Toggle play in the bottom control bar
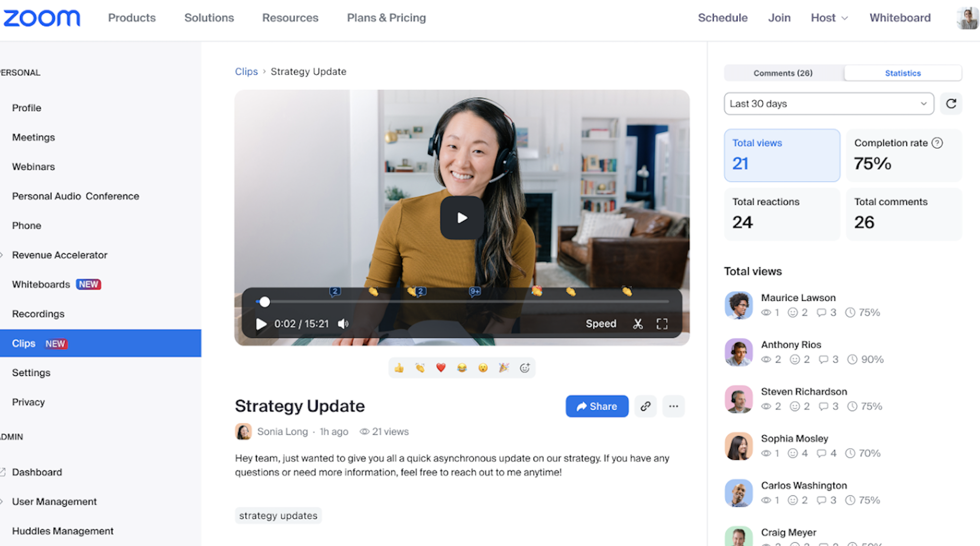This screenshot has height=546, width=980. click(261, 324)
